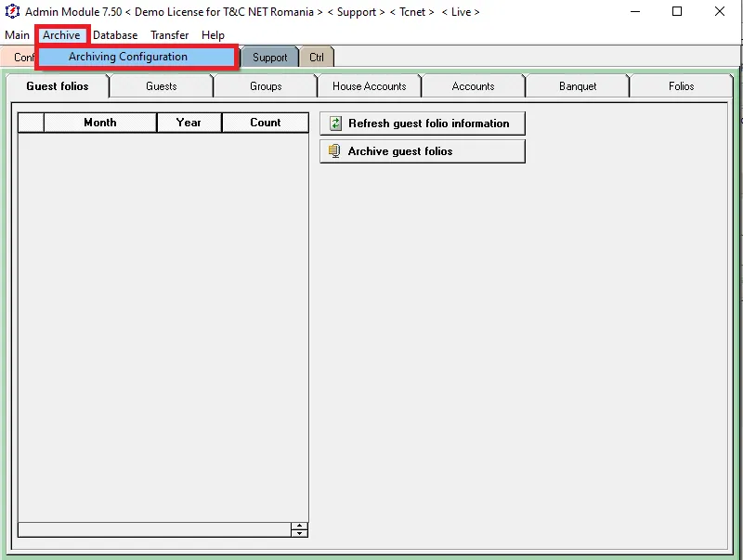Image resolution: width=743 pixels, height=560 pixels.
Task: Maximize the Admin Module window
Action: [677, 11]
